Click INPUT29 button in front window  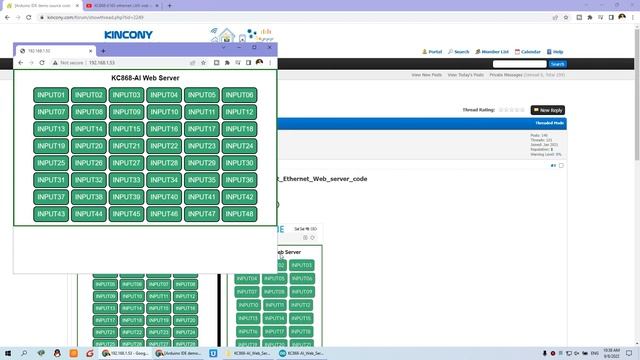(202, 163)
